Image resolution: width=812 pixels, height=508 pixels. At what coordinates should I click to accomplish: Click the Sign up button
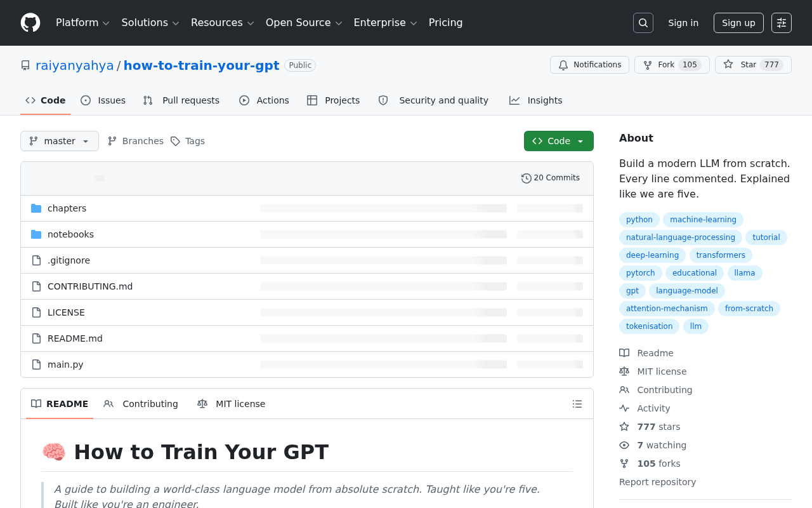coord(738,23)
